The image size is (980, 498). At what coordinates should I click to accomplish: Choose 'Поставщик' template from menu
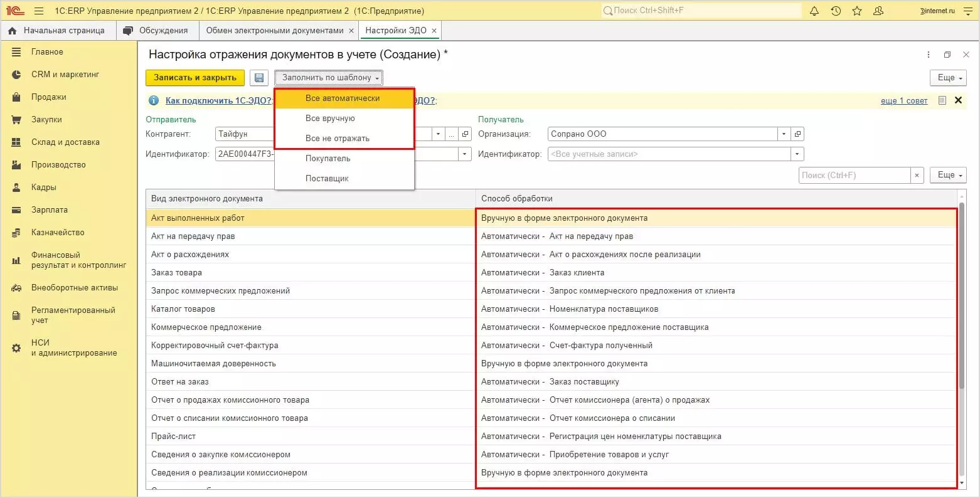(x=327, y=179)
